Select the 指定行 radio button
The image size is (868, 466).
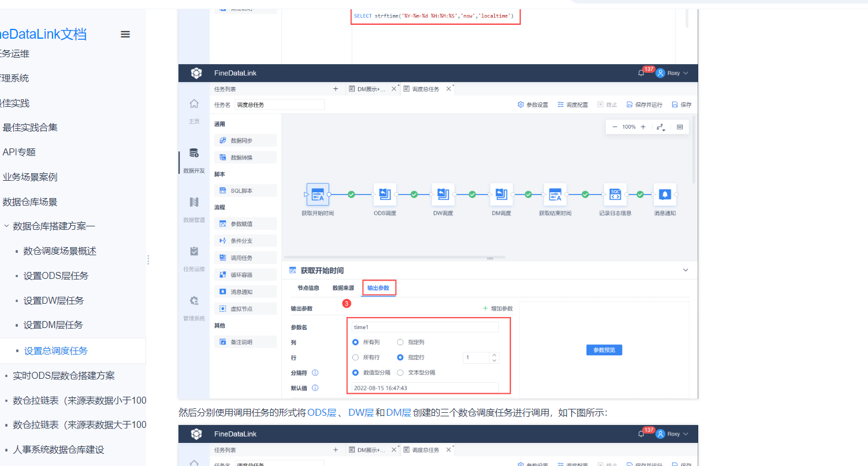tap(400, 357)
